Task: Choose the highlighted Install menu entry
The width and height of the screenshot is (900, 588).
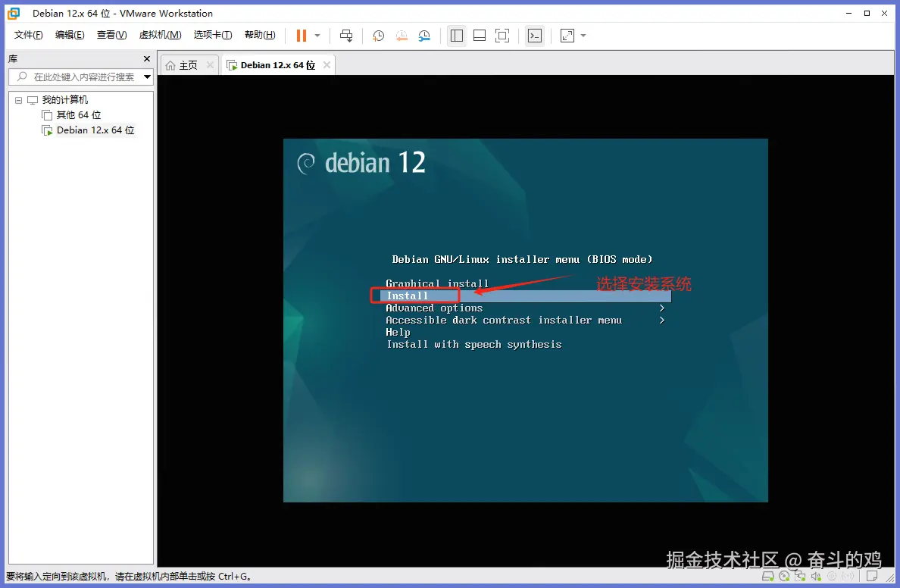Action: click(525, 296)
